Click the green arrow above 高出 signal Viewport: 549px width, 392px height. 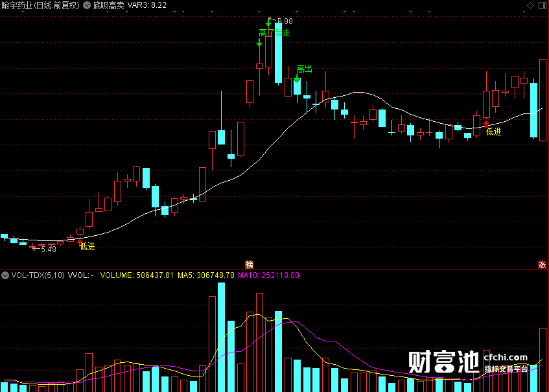[x=297, y=79]
